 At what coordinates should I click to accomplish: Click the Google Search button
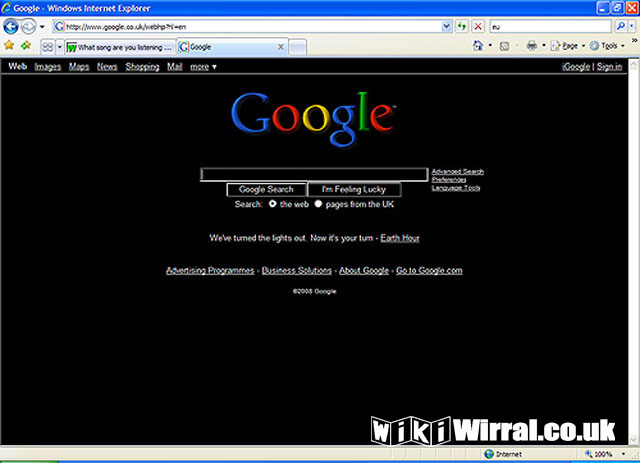tap(266, 189)
